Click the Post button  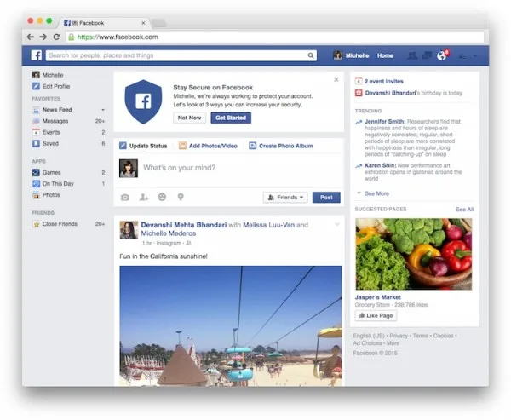click(326, 198)
